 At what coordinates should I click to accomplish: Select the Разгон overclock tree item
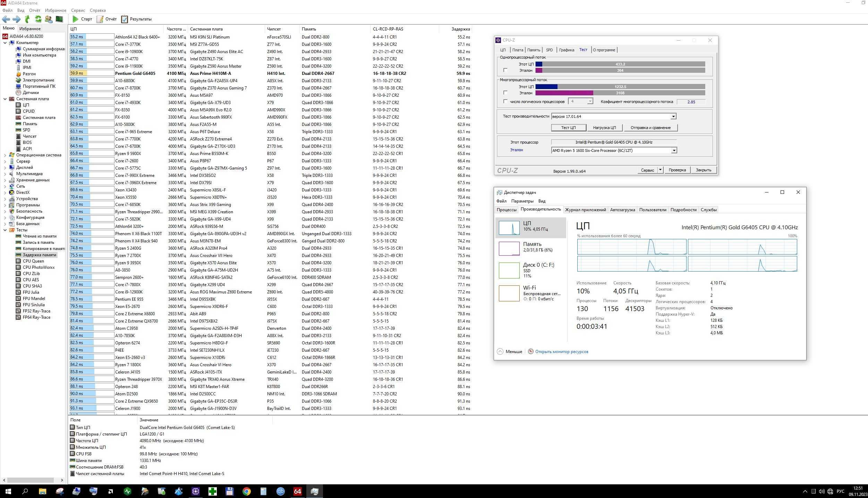pos(29,74)
